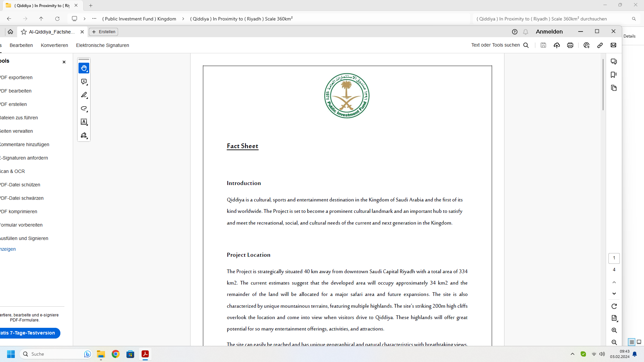Zoom in on the document
Screen dimensions: 644x362
[x=614, y=330]
